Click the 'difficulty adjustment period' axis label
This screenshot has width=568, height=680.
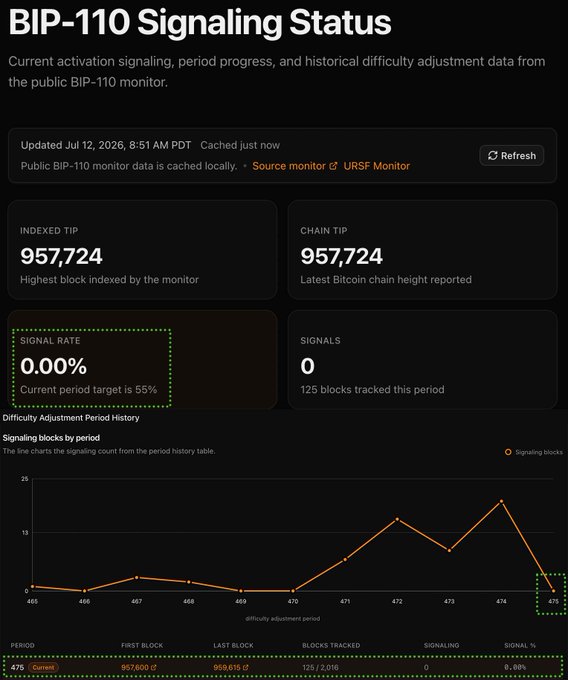tap(283, 618)
